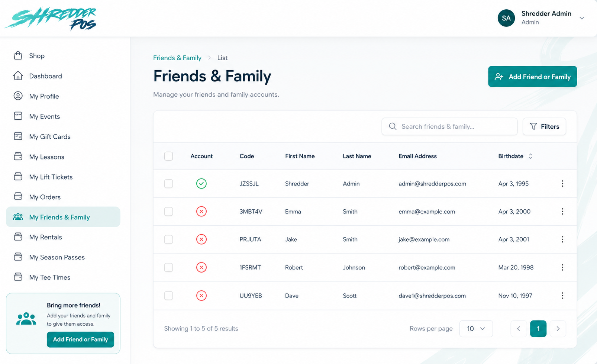Screen dimensions: 597x364
Task: Open My Tee Times in the sidebar
Action: [x=63, y=277]
